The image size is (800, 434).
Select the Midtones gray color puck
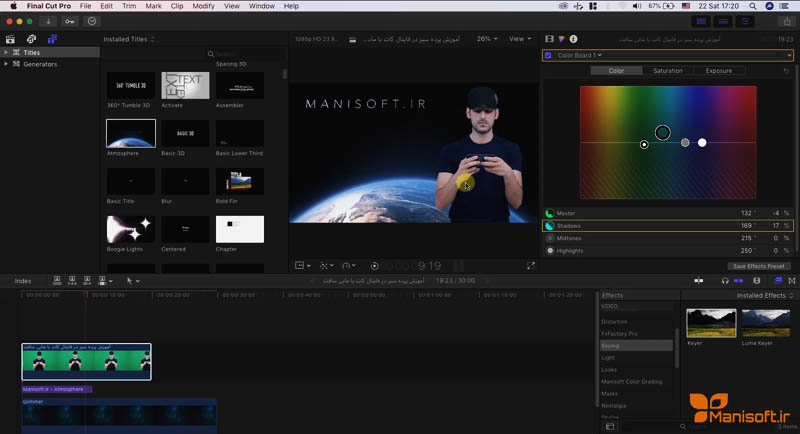[x=685, y=143]
